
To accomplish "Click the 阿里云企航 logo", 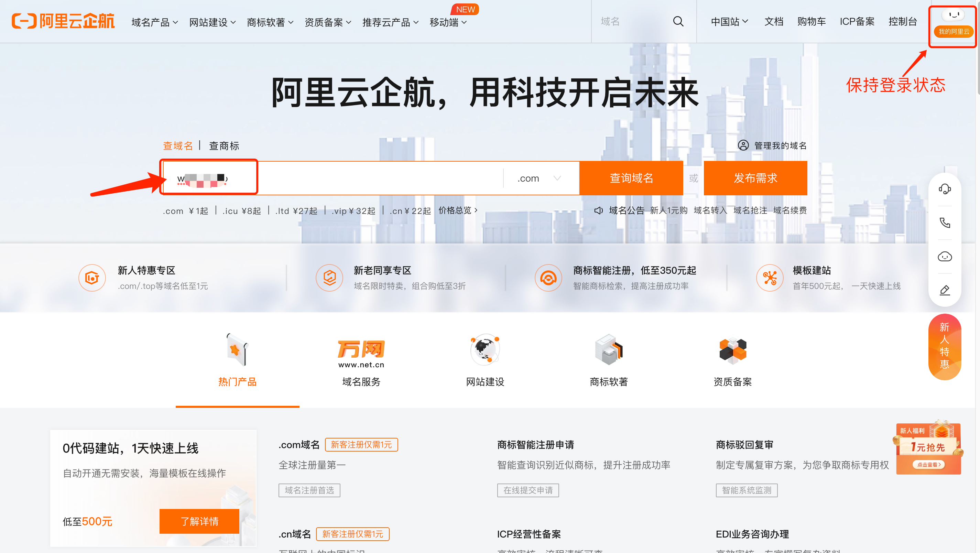I will click(63, 21).
